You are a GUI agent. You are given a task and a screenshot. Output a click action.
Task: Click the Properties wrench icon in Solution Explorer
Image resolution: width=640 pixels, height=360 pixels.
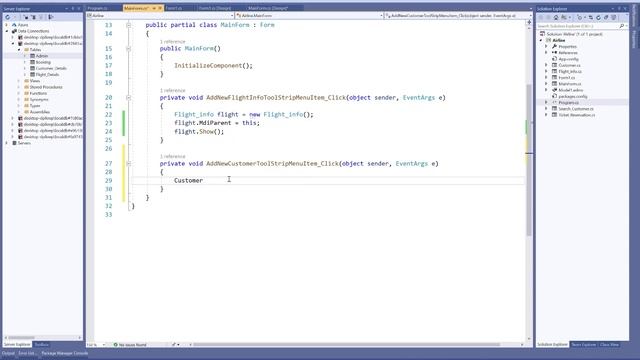(554, 47)
